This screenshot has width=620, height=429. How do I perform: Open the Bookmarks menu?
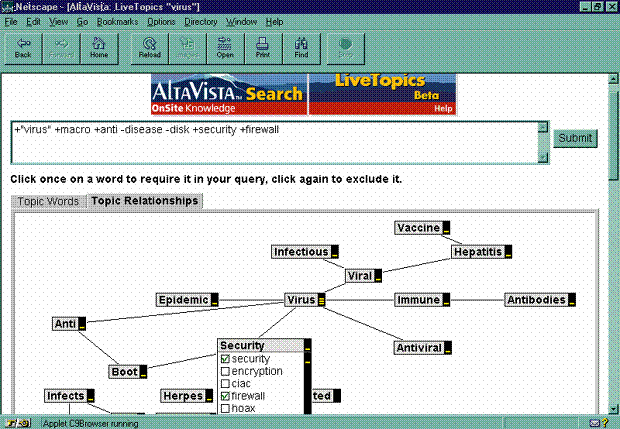pos(116,21)
